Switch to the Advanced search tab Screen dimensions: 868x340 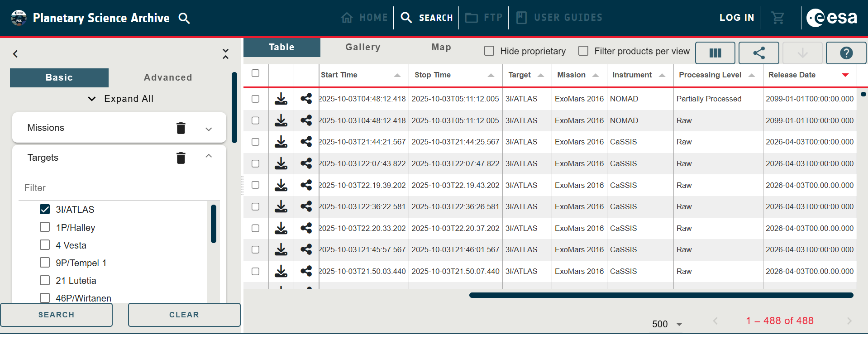pyautogui.click(x=168, y=77)
